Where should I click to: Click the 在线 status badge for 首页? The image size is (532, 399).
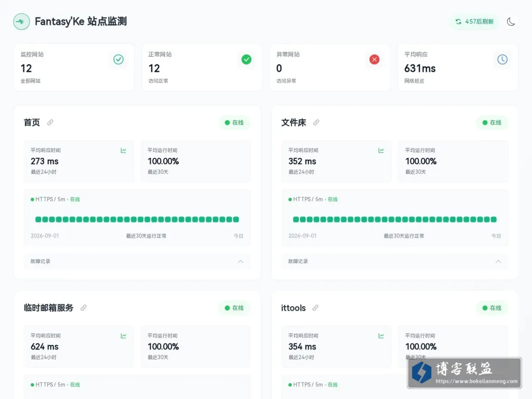click(x=234, y=123)
